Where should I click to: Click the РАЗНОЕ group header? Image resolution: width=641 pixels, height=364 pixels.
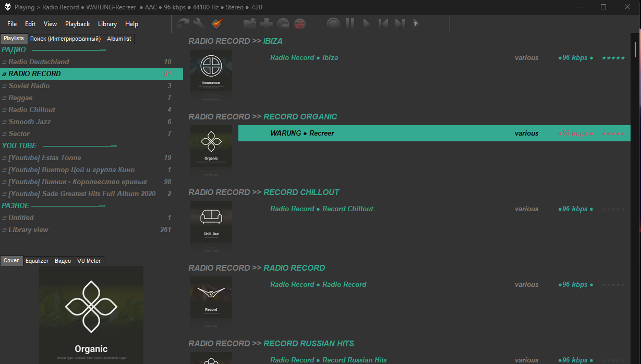point(91,205)
